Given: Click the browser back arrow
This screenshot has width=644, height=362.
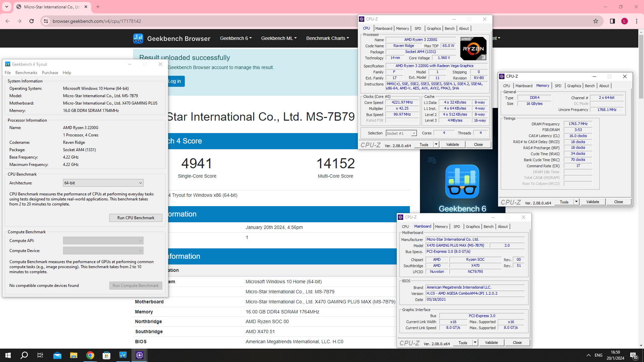Looking at the screenshot, I should point(7,21).
